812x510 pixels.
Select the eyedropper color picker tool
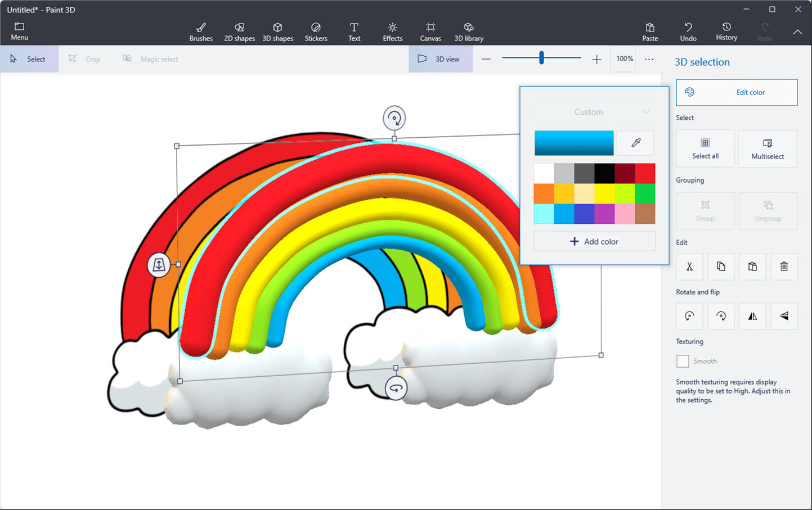click(x=635, y=143)
